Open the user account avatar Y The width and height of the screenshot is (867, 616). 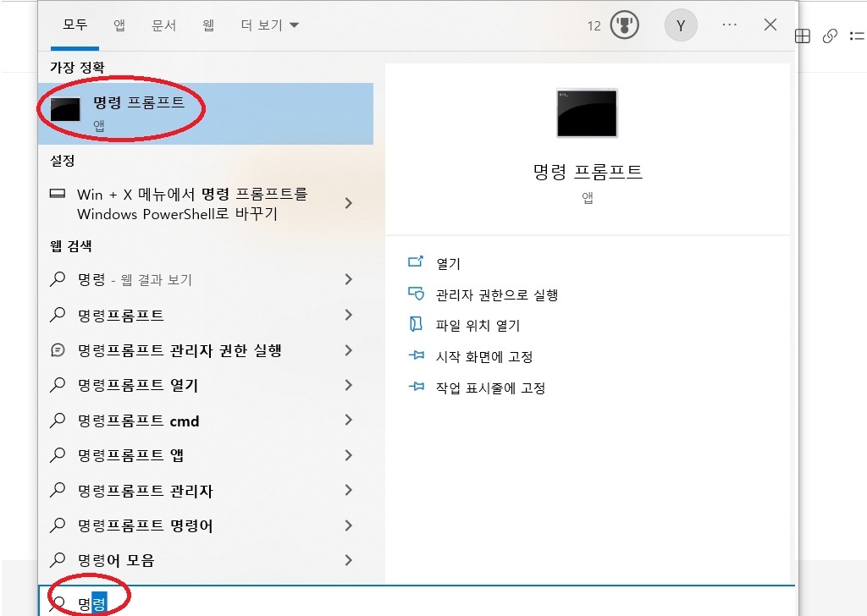click(681, 25)
